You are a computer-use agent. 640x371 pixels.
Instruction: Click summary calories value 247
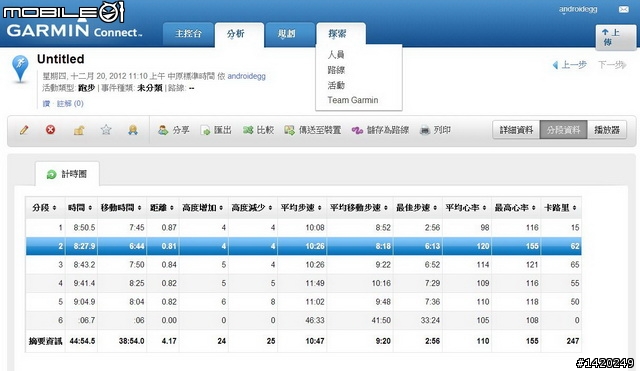point(573,341)
